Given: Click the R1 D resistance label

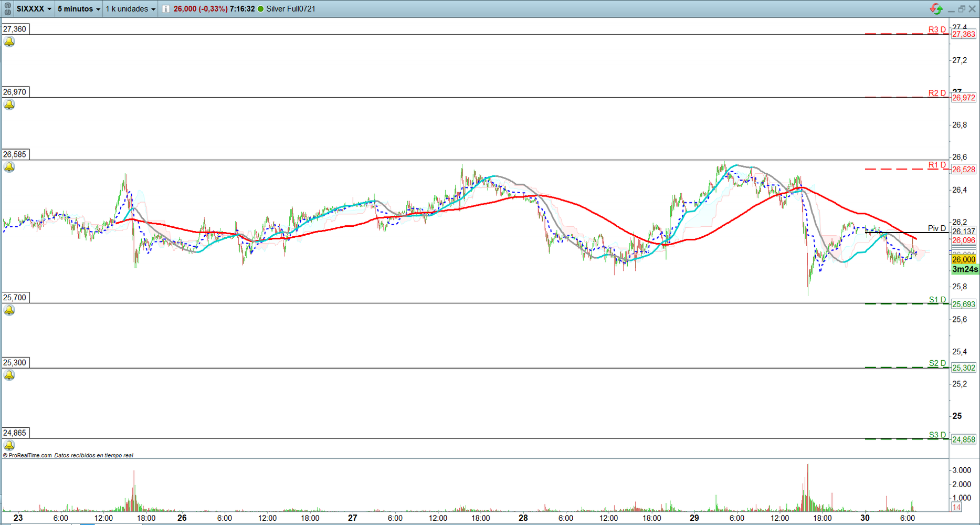Looking at the screenshot, I should (x=937, y=165).
